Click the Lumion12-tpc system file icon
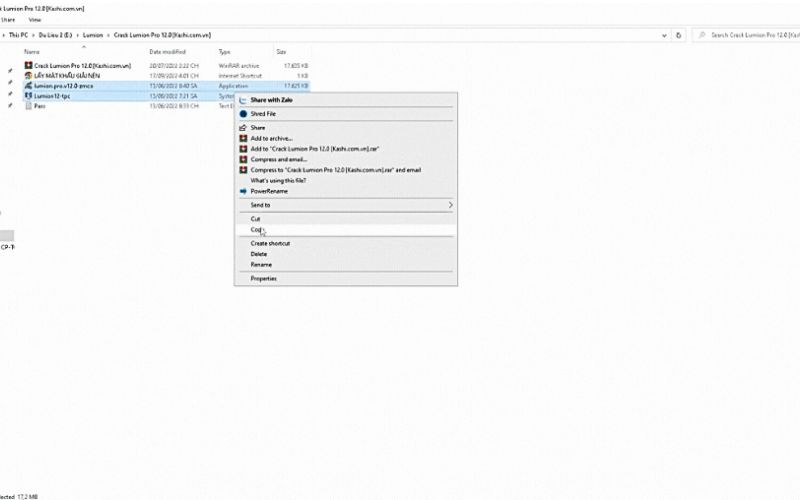800x500 pixels. coord(28,96)
